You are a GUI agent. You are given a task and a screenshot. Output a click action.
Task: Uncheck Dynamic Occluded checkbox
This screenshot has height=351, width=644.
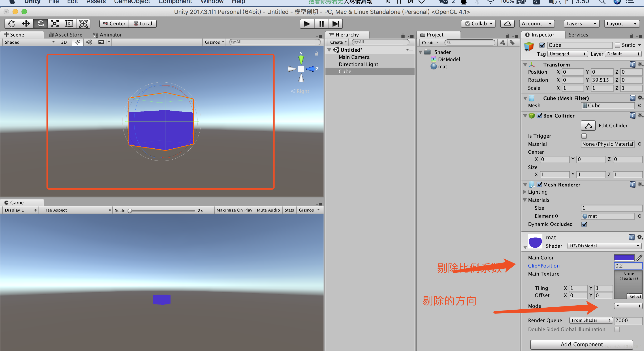point(584,224)
